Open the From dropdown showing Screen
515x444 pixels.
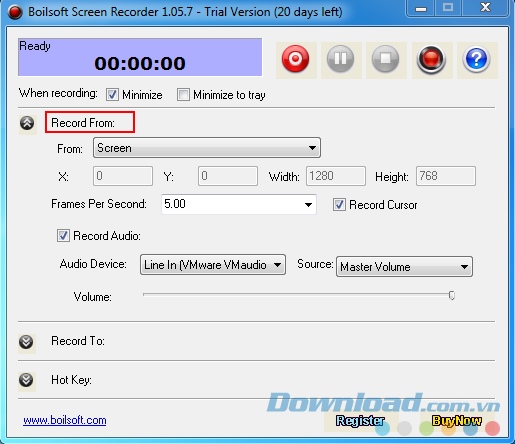pos(207,148)
